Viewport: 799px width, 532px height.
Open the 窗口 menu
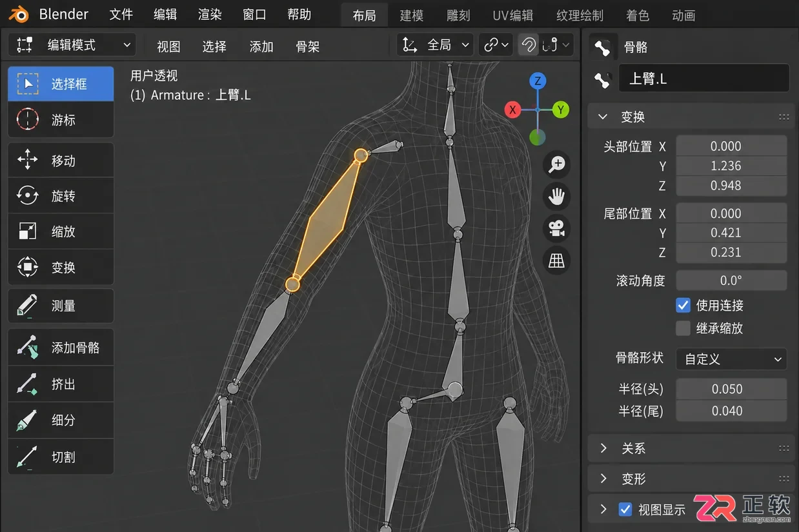pos(254,14)
